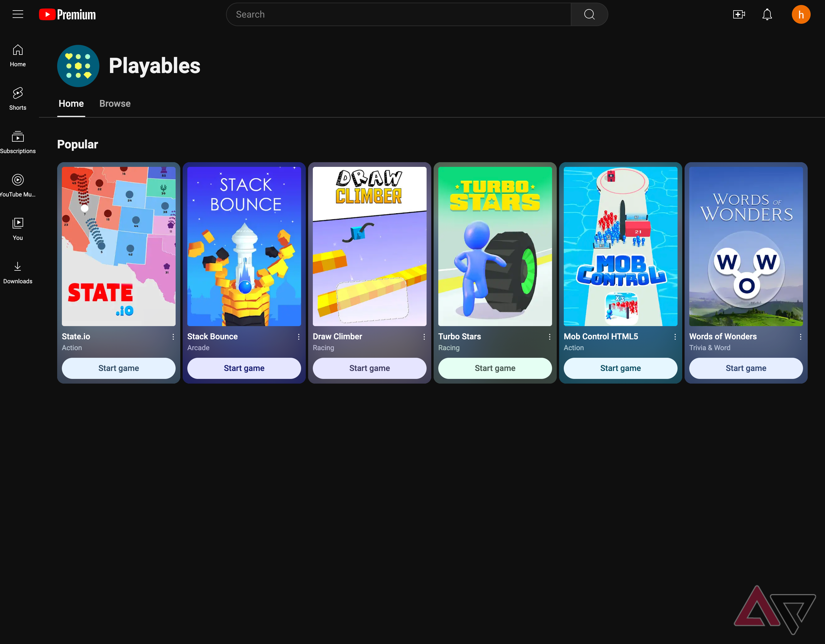Open more options for Words of Wonders
Screen dimensions: 825x644
(800, 337)
